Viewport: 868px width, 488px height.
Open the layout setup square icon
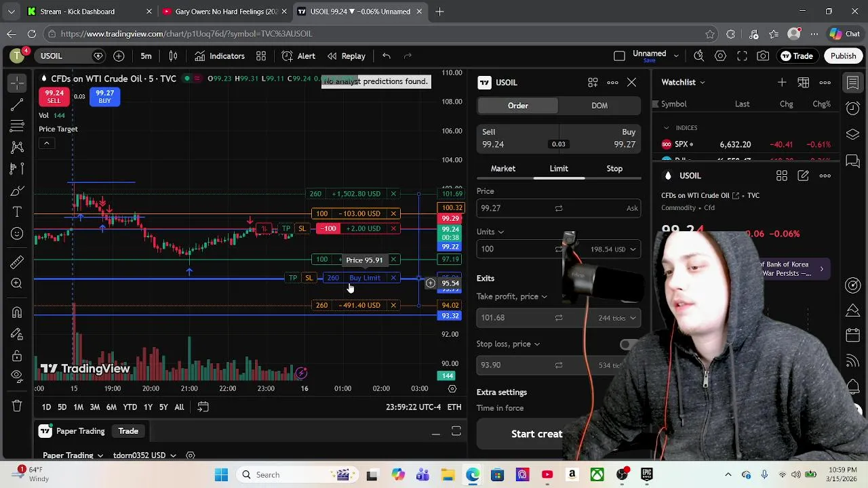pyautogui.click(x=619, y=56)
